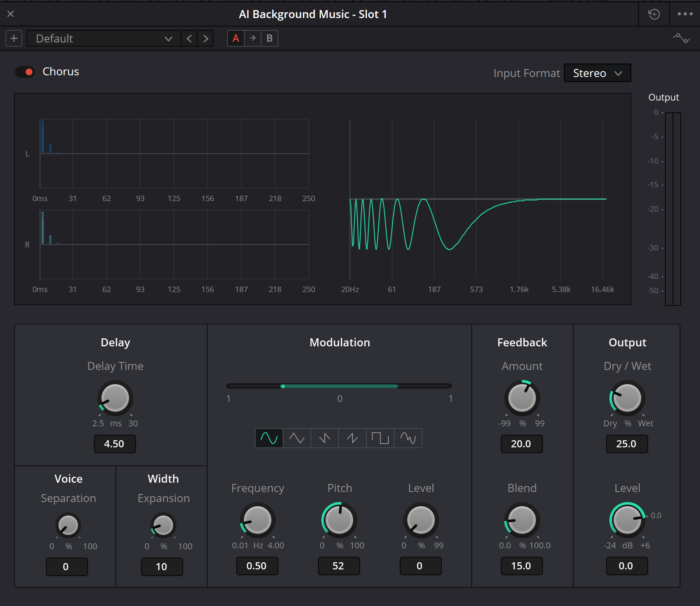700x606 pixels.
Task: Click the Output level meter
Action: [x=673, y=209]
